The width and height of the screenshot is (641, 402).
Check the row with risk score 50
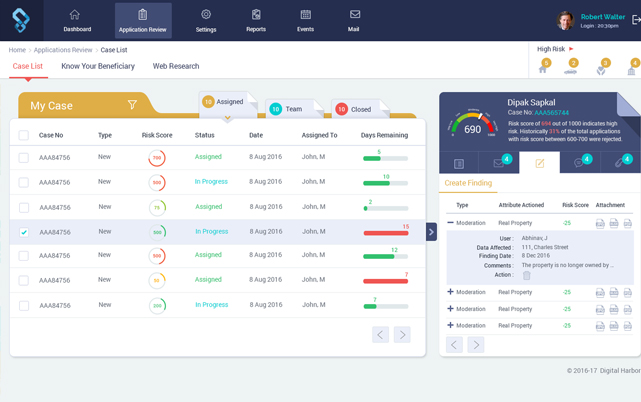click(24, 281)
